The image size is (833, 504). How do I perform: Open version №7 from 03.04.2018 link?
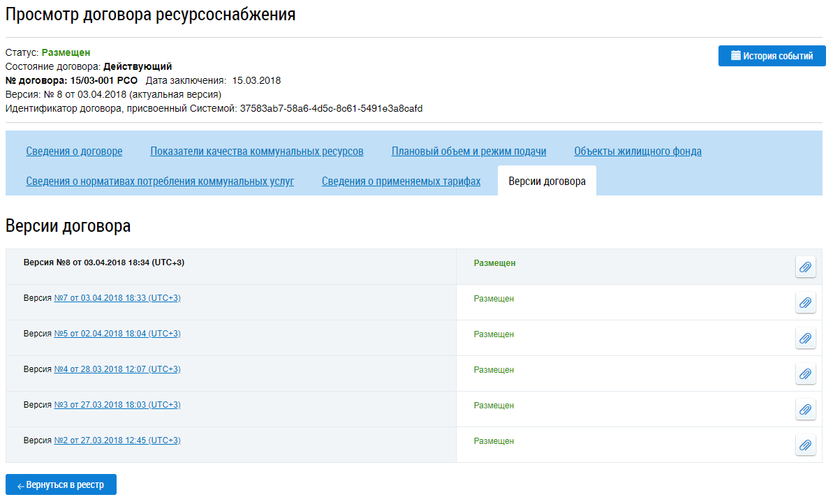pos(117,298)
